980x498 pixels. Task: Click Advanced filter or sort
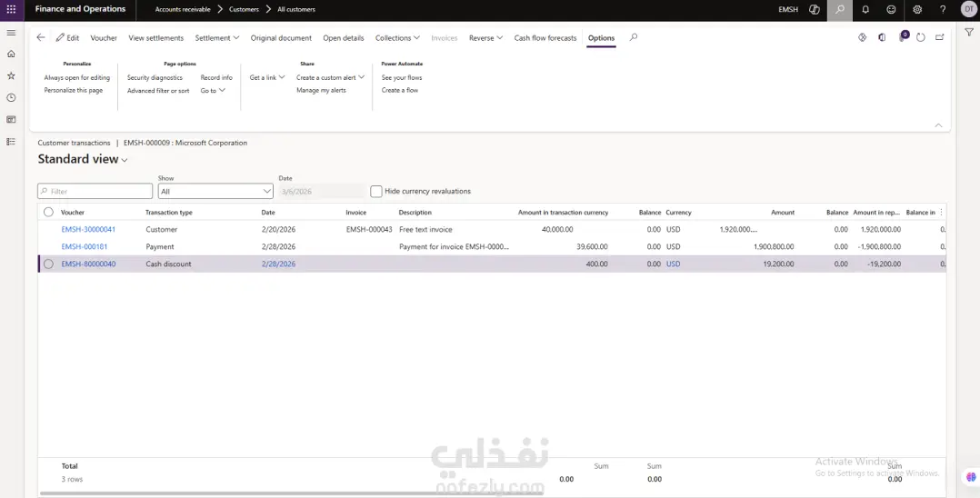(158, 91)
